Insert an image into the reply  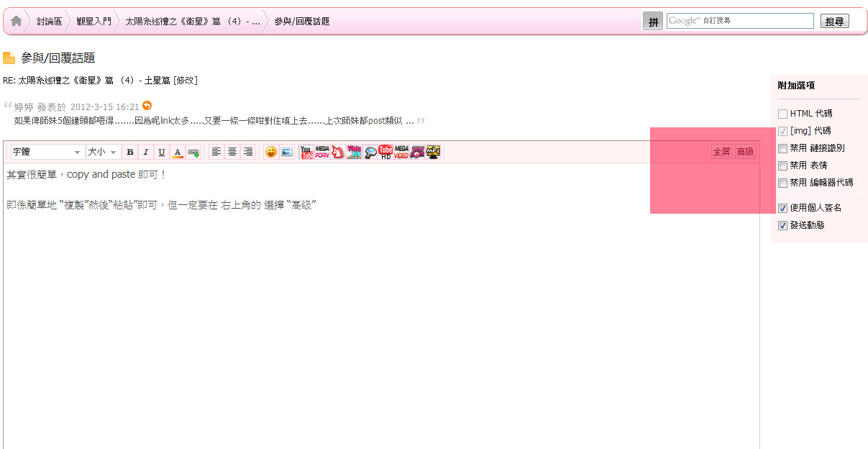286,152
